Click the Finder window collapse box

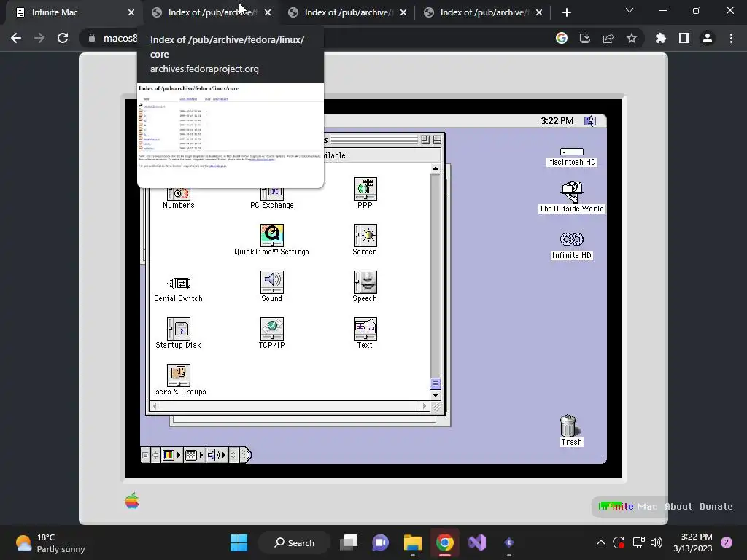point(437,139)
